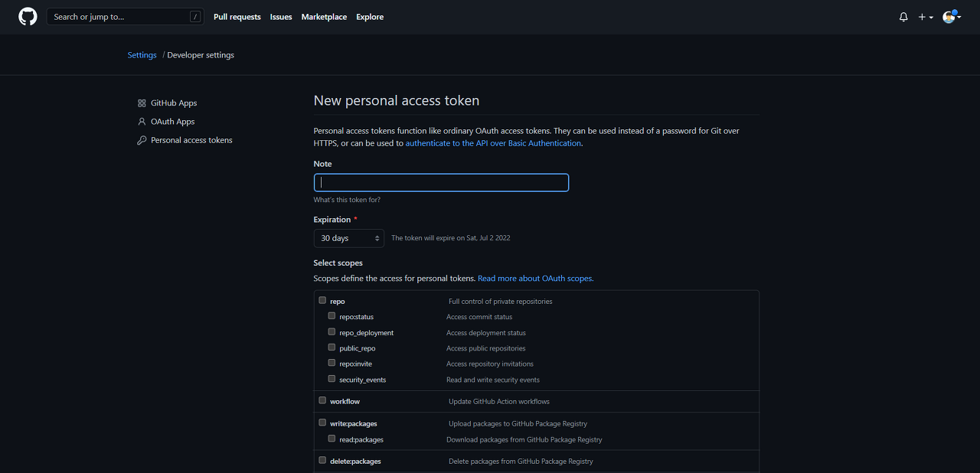Enable public_repo access

pyautogui.click(x=332, y=346)
